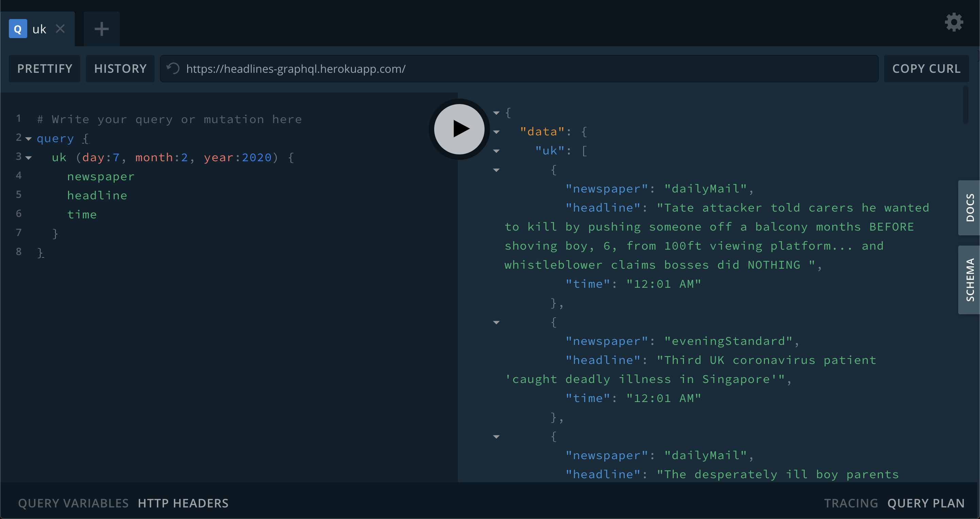
Task: Open the SCHEMA side tab
Action: pos(969,280)
